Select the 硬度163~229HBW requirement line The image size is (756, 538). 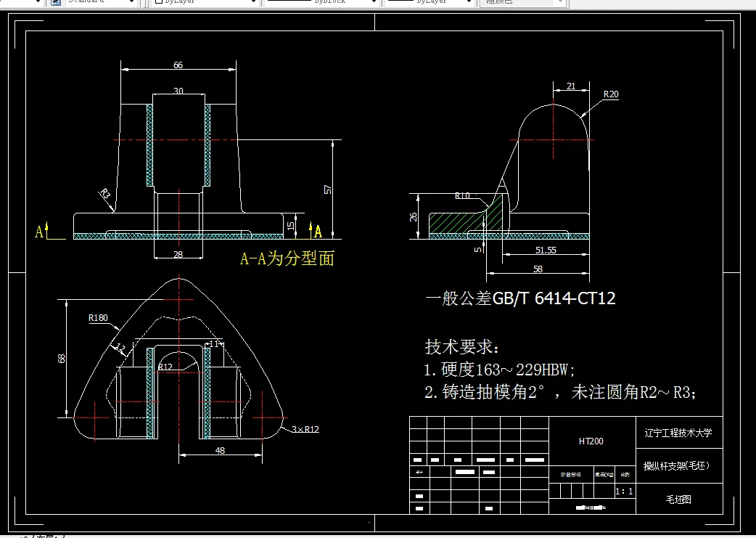(x=499, y=370)
